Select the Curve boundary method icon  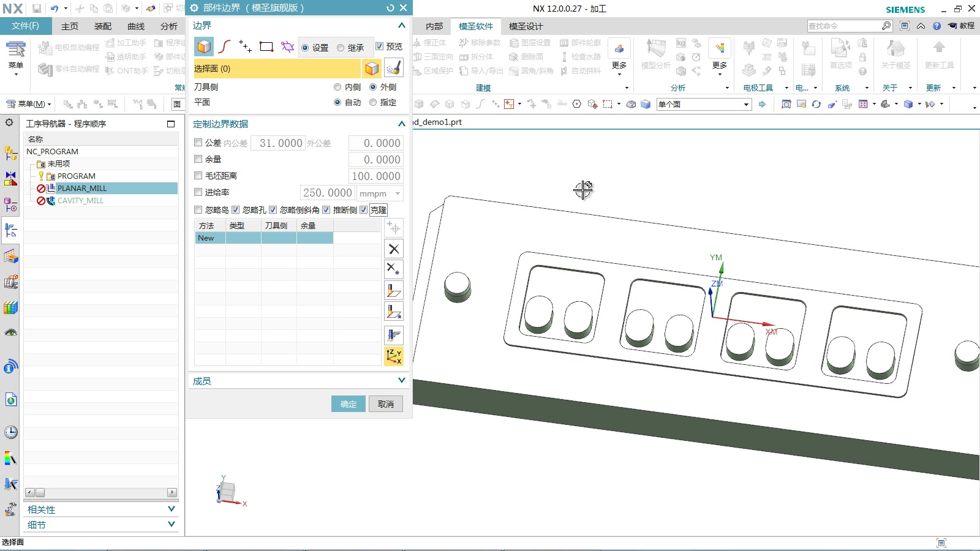225,47
